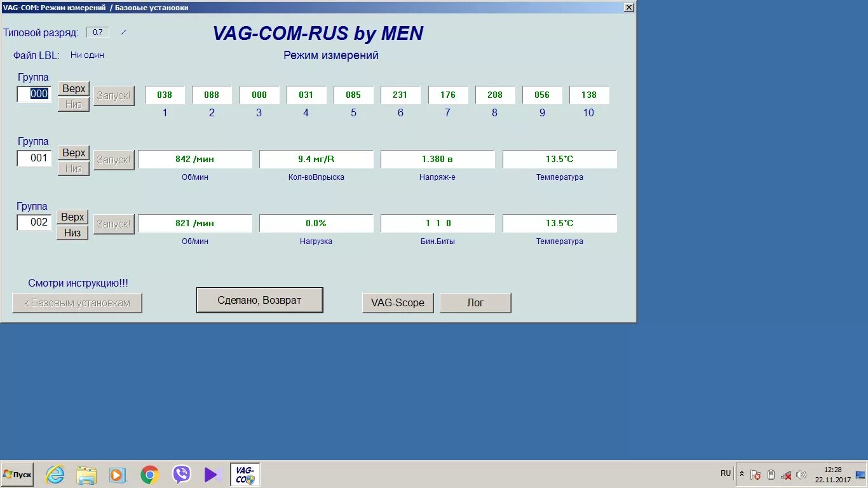Click Низ button for group 000
The height and width of the screenshot is (488, 868).
pos(74,104)
